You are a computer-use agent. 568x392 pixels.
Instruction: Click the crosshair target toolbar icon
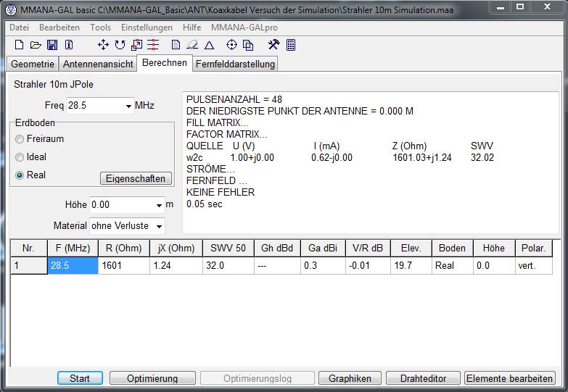click(x=231, y=45)
